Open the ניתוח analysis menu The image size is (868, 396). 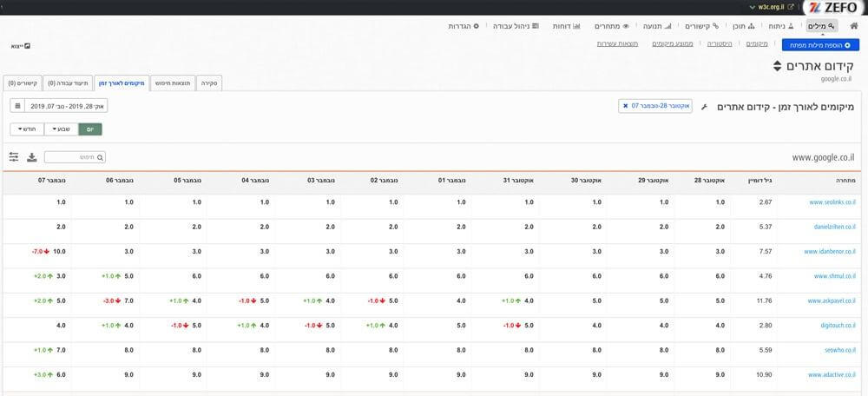(780, 26)
